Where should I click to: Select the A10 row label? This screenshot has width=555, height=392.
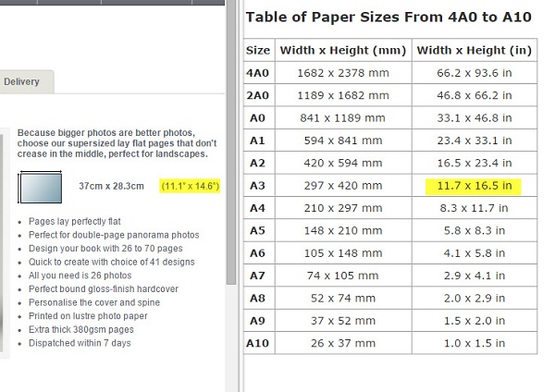258,343
